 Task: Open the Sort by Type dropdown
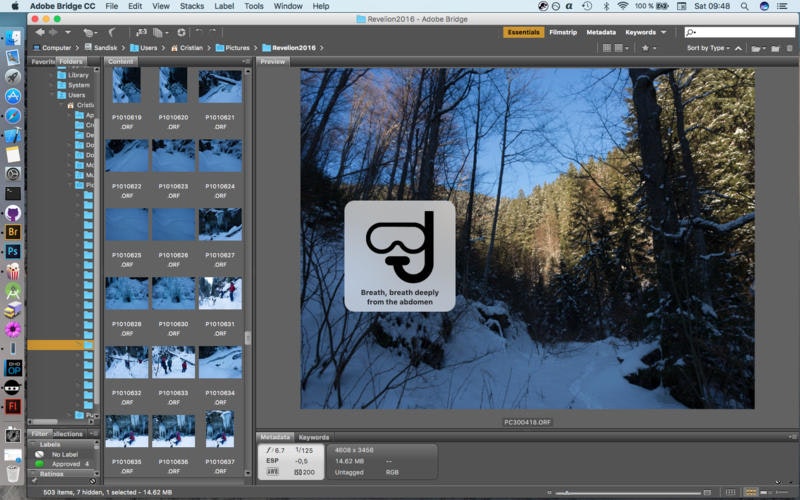706,48
